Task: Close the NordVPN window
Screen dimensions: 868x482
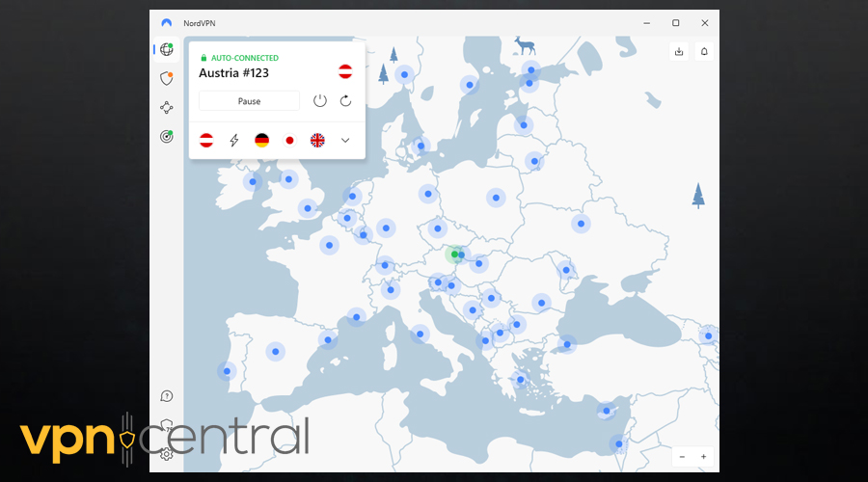Action: point(705,23)
